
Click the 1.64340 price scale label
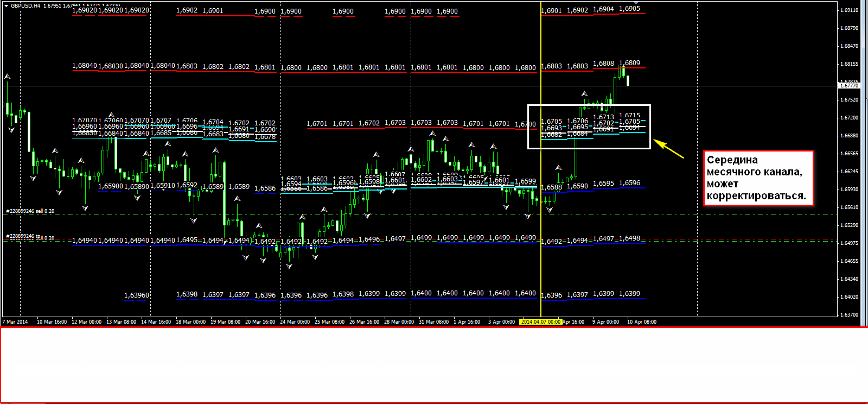pos(850,279)
